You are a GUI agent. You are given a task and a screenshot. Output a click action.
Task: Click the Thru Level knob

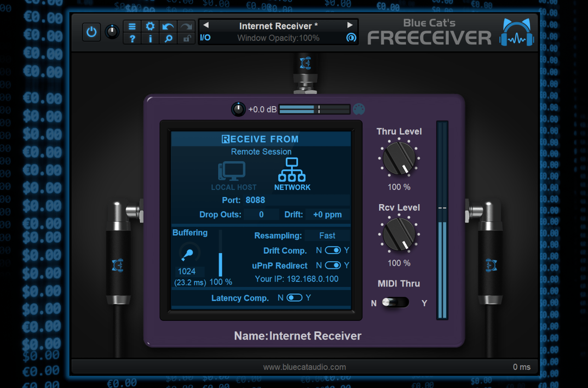pyautogui.click(x=399, y=158)
